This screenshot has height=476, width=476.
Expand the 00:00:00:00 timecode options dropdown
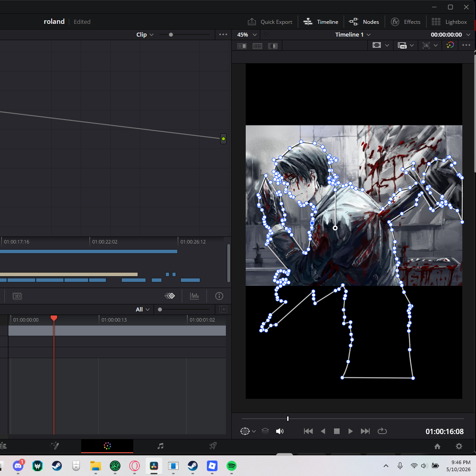(x=468, y=34)
